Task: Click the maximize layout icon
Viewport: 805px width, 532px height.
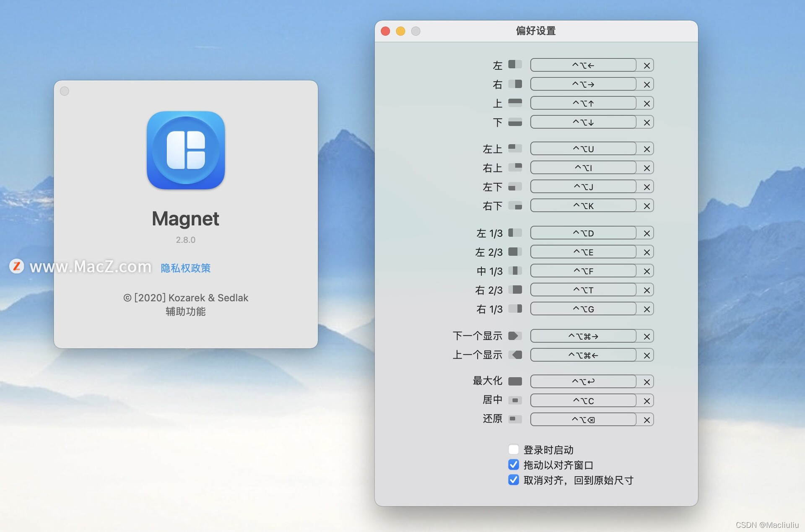Action: pyautogui.click(x=515, y=381)
